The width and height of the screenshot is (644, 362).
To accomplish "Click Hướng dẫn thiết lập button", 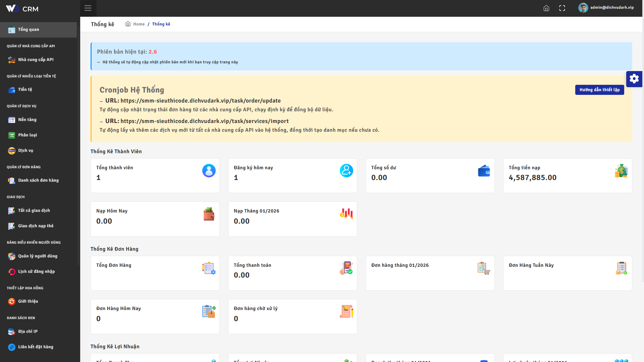I will (599, 90).
